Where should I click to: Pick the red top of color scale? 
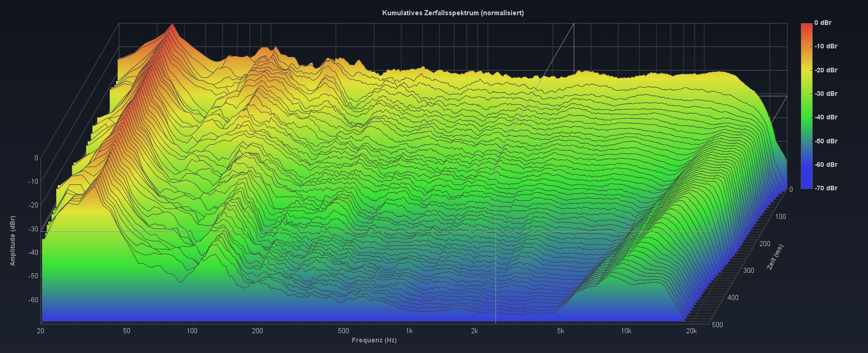tap(806, 26)
